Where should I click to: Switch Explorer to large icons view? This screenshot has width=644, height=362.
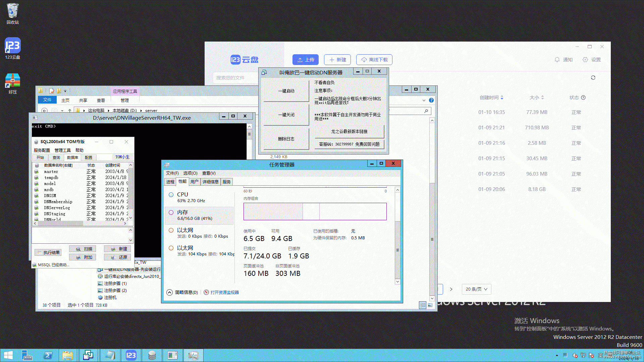pyautogui.click(x=430, y=305)
